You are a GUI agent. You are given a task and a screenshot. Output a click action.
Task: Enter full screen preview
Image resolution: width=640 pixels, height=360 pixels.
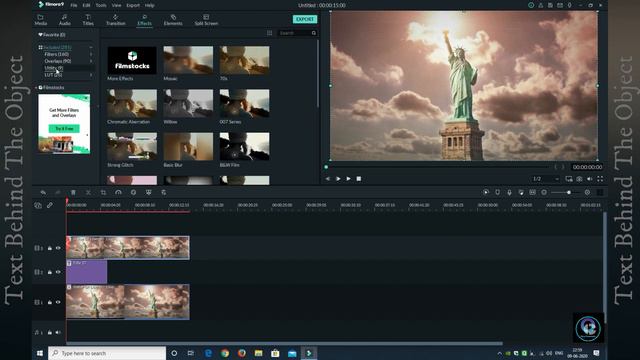(x=600, y=179)
